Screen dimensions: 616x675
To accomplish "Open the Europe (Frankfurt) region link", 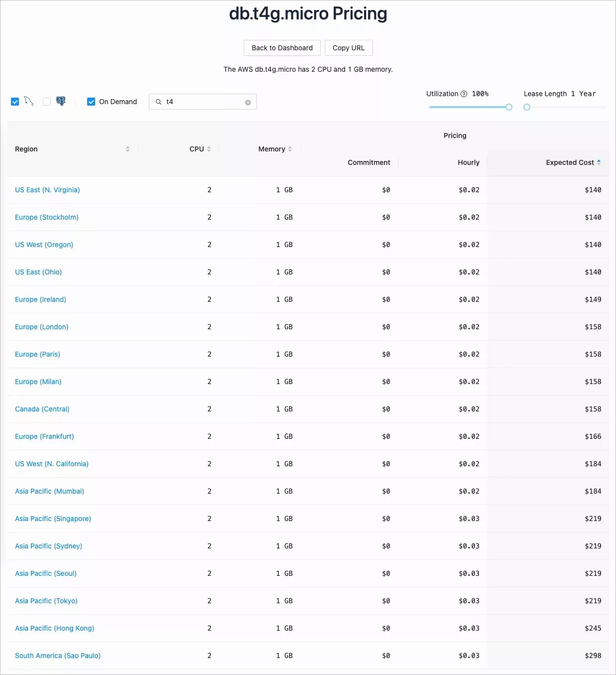I will pyautogui.click(x=44, y=436).
